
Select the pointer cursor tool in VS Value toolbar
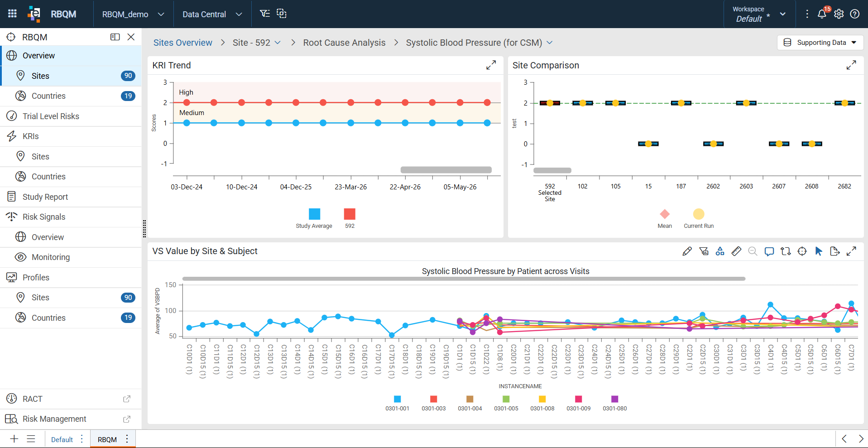coord(819,251)
